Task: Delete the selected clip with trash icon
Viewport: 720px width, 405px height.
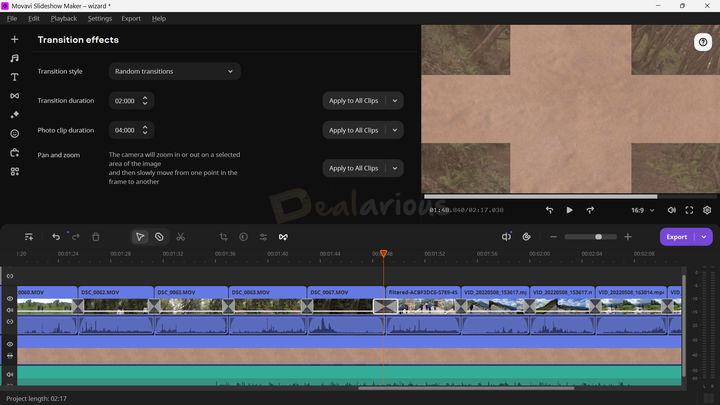Action: click(96, 237)
